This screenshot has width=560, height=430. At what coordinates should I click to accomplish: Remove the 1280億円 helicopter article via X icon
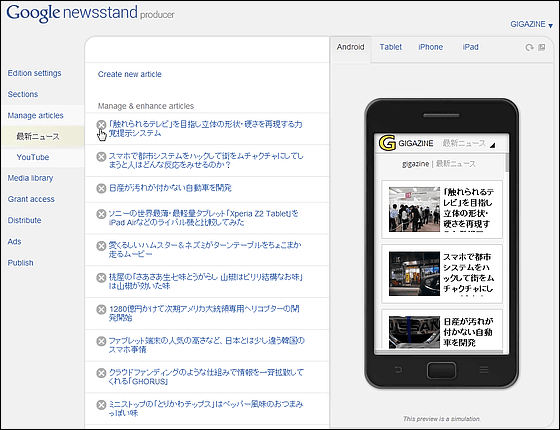[x=101, y=309]
